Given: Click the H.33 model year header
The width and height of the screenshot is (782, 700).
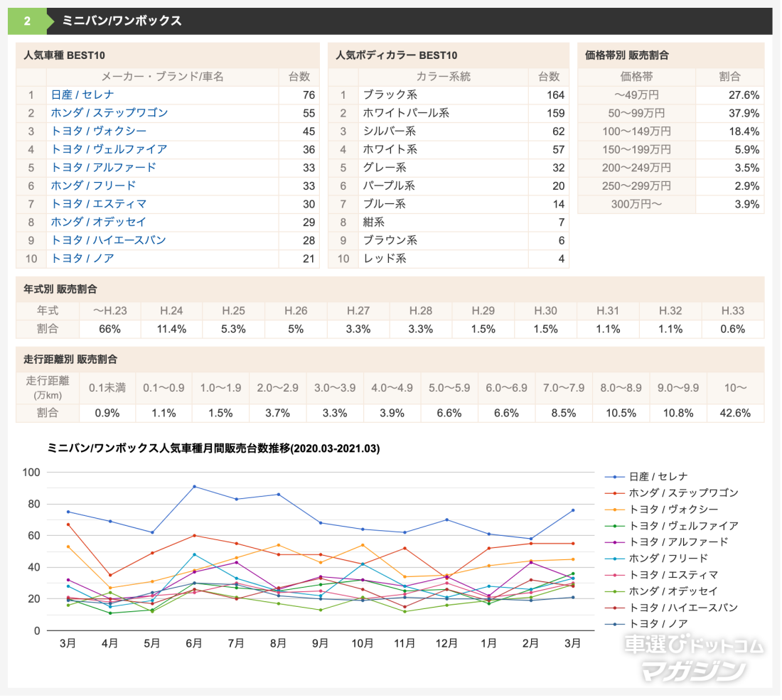Looking at the screenshot, I should point(733,311).
